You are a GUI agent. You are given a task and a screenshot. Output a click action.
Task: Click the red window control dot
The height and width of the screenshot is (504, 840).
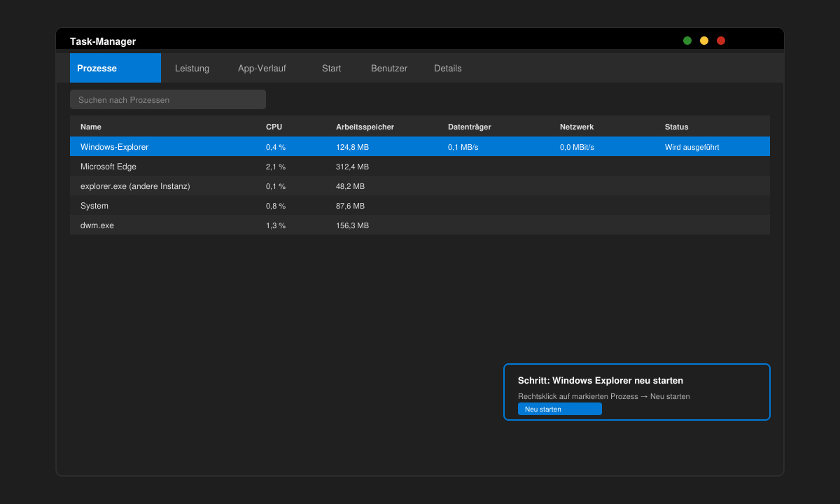pyautogui.click(x=721, y=41)
